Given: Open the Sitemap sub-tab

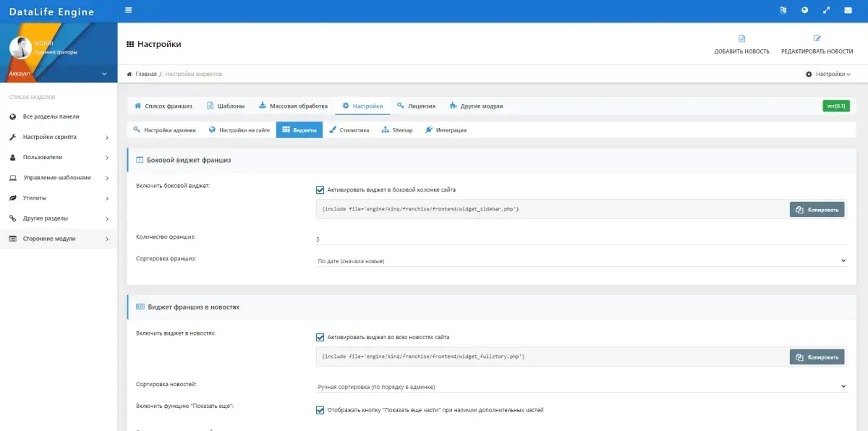Looking at the screenshot, I should click(x=397, y=130).
